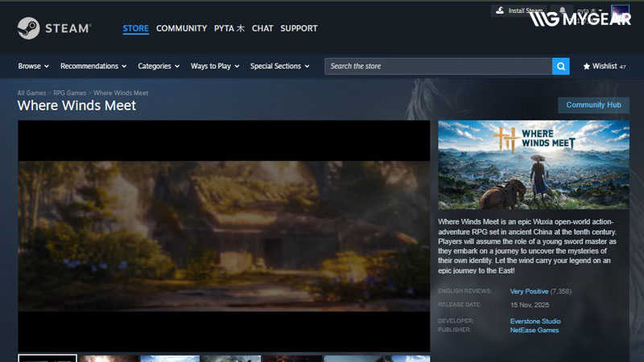The image size is (644, 362).
Task: Click the Steam logo
Action: pos(54,28)
